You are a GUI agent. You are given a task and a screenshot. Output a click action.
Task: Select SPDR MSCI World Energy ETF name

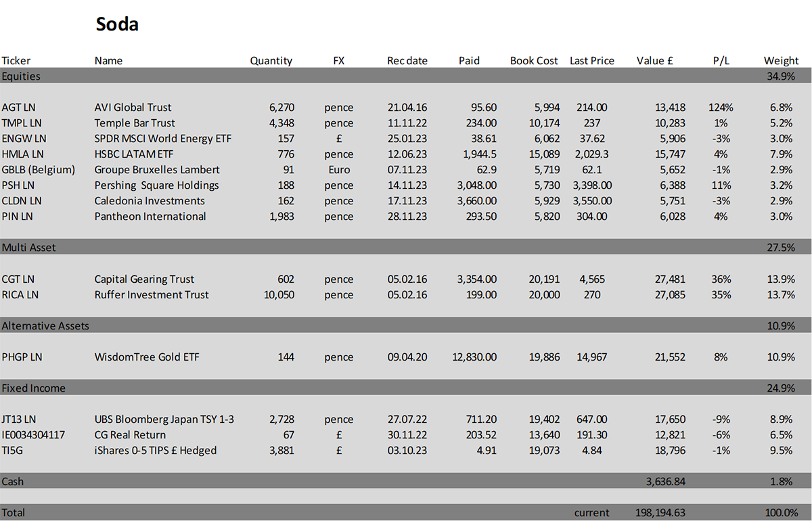coord(163,138)
